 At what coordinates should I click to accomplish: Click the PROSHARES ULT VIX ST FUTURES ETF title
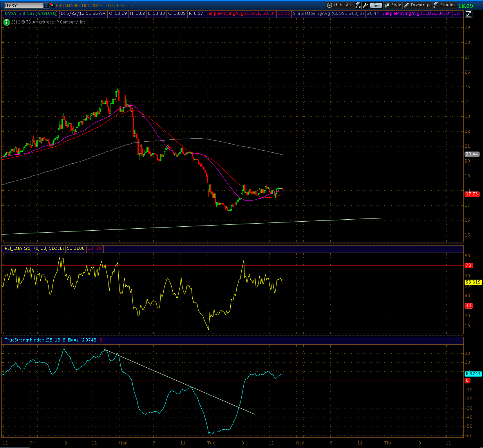pyautogui.click(x=94, y=5)
